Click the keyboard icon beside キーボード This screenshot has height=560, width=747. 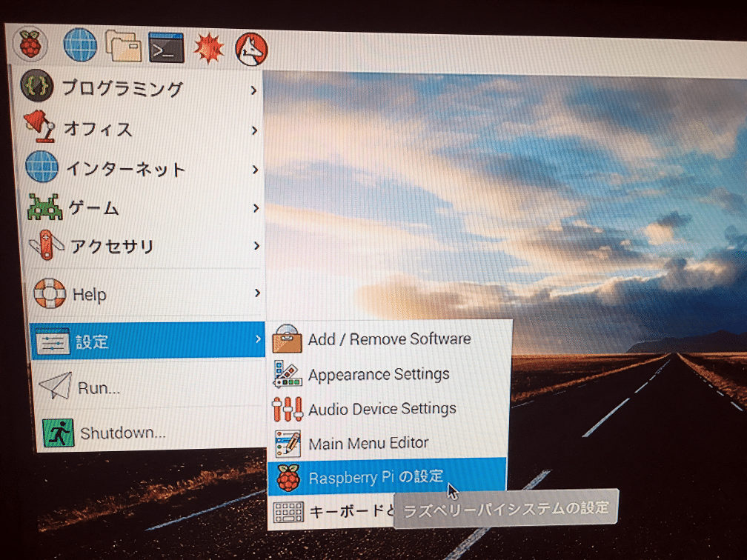tap(289, 513)
